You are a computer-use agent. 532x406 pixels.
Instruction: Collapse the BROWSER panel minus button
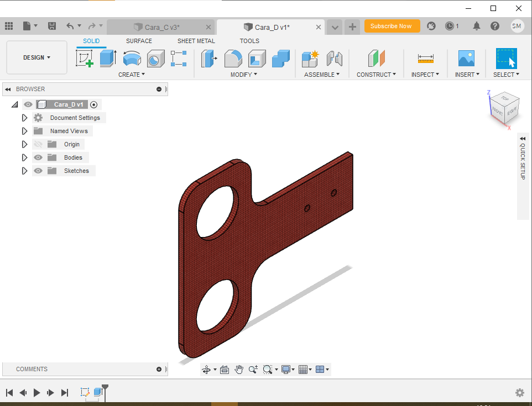159,89
